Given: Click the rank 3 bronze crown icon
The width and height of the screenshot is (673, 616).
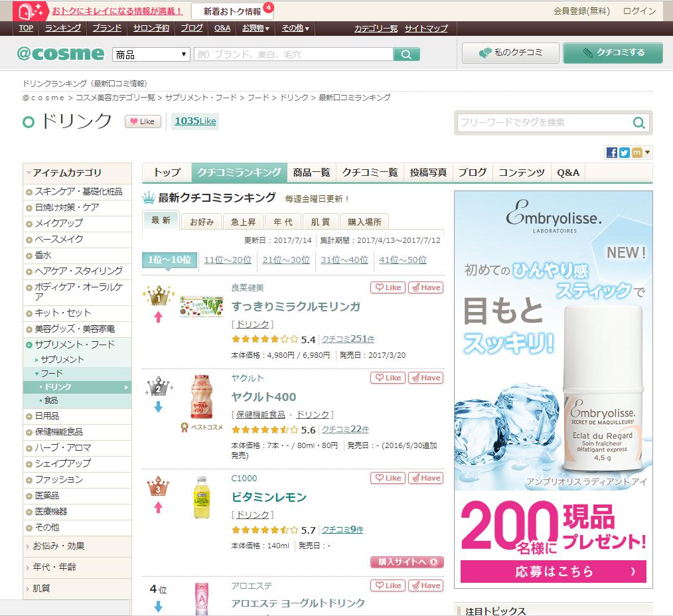Looking at the screenshot, I should point(159,486).
